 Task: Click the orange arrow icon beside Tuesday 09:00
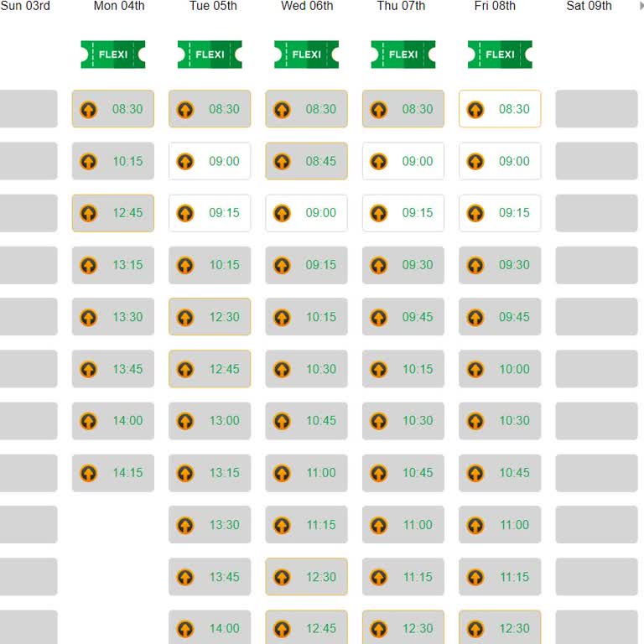[x=185, y=161]
